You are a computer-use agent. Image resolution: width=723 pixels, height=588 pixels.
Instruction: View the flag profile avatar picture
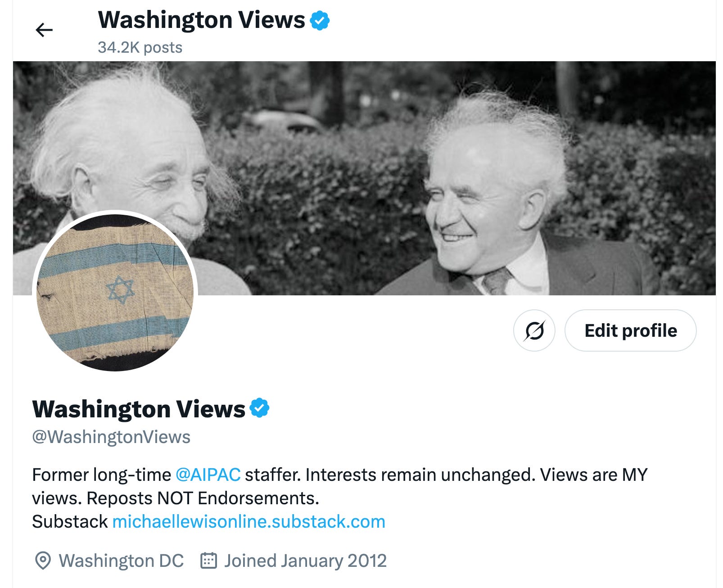click(115, 292)
